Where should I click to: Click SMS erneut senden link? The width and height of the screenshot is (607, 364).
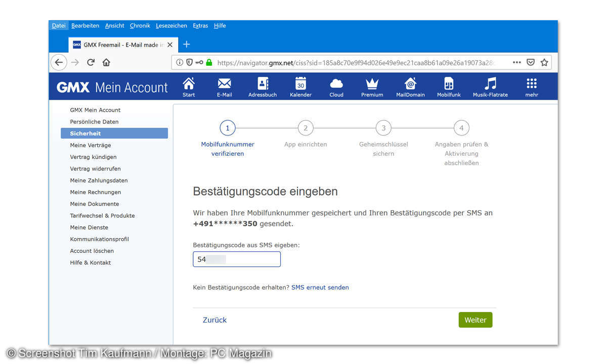point(320,287)
